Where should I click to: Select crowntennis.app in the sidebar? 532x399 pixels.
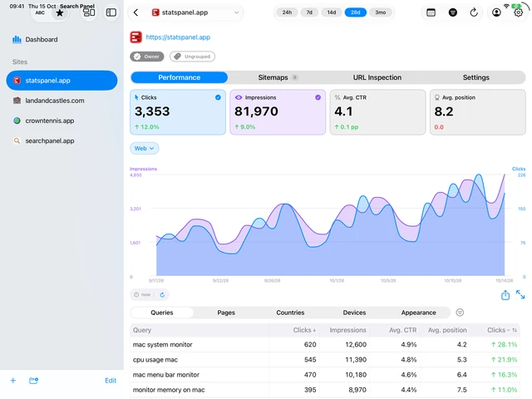click(62, 121)
